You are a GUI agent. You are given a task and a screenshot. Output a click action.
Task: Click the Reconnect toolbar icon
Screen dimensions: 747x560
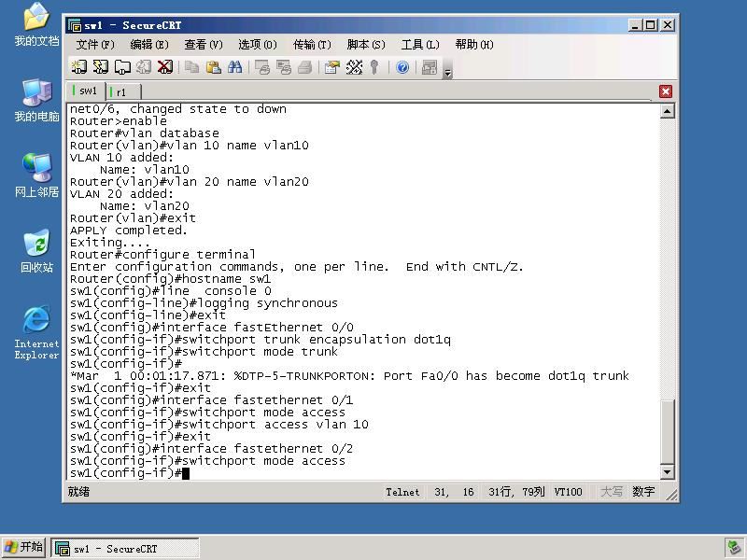144,67
